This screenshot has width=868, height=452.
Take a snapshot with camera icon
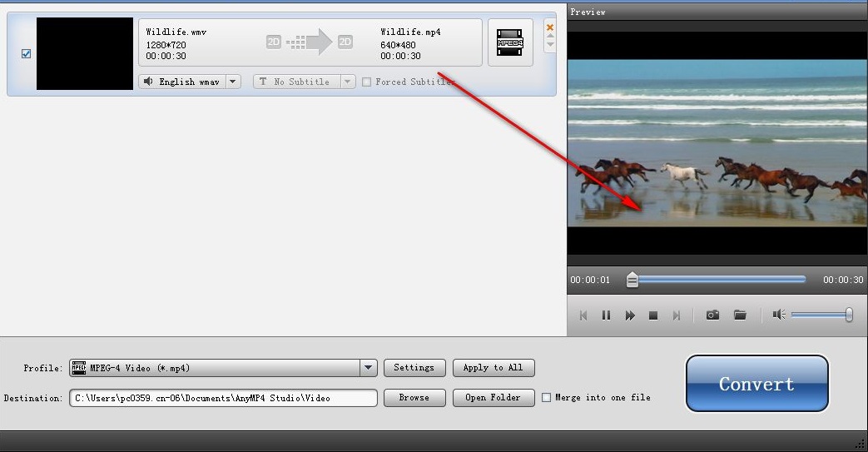(x=712, y=315)
